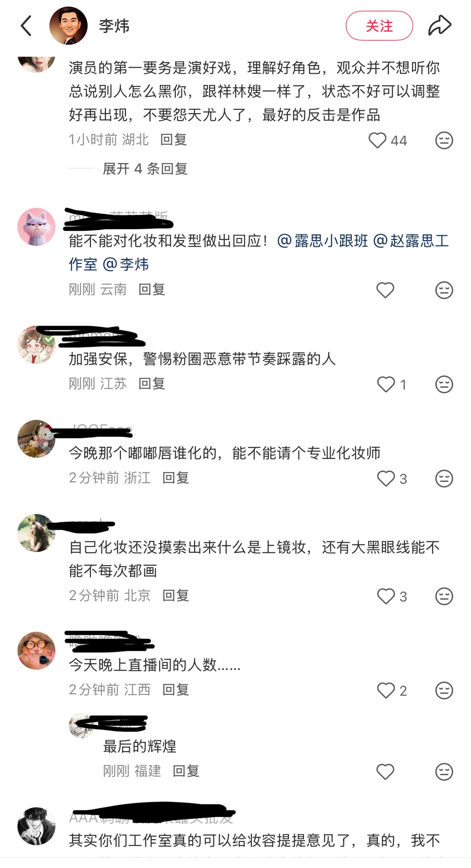Like the Fujian reply 最后的辉煌

pos(385,772)
